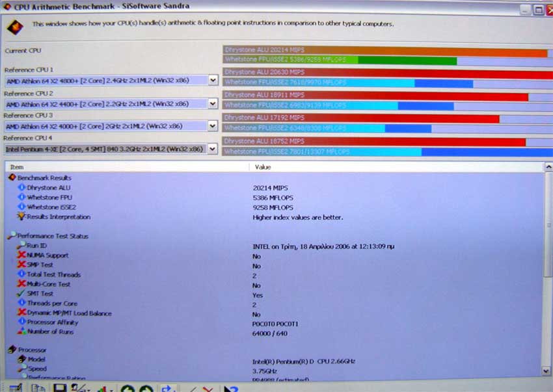Click the Dhrystone ALU 17192 MIPS reference bar
This screenshot has height=392, width=553.
point(361,118)
